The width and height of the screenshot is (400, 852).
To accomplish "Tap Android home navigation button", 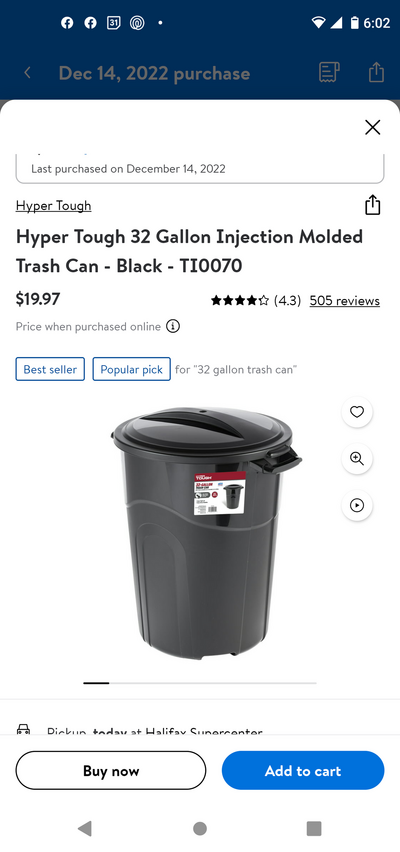I will point(199,828).
